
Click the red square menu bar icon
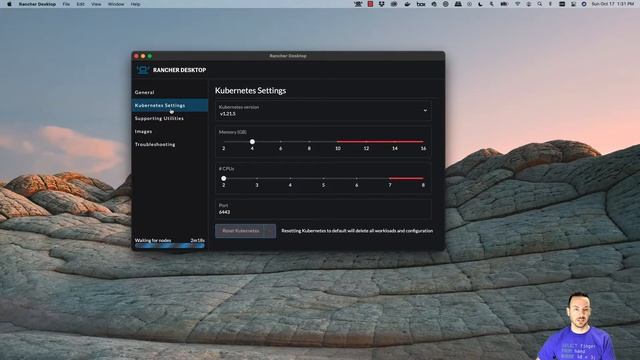370,4
